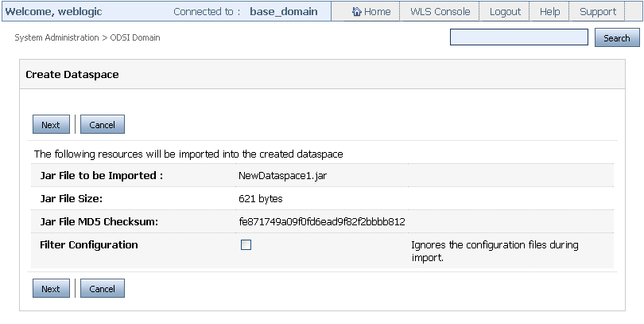Click the base_domain name text

coord(284,11)
